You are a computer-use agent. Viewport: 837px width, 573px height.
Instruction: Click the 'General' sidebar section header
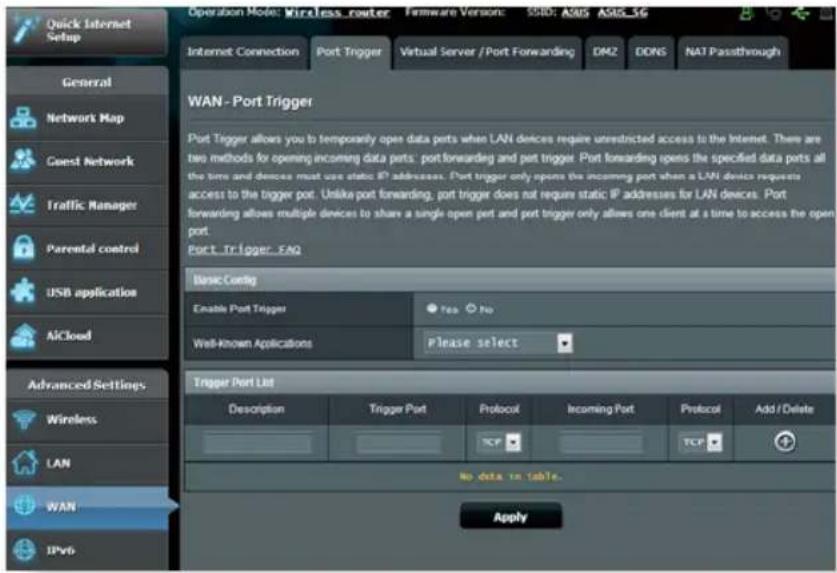[86, 82]
